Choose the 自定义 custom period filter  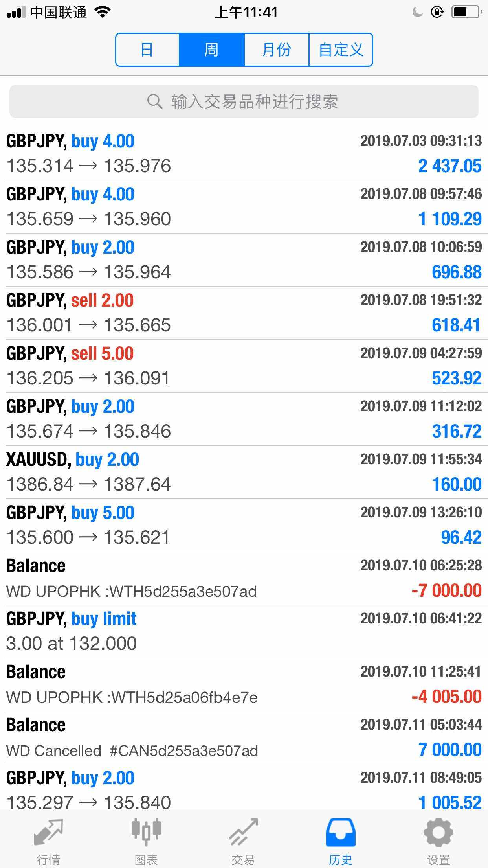[341, 50]
